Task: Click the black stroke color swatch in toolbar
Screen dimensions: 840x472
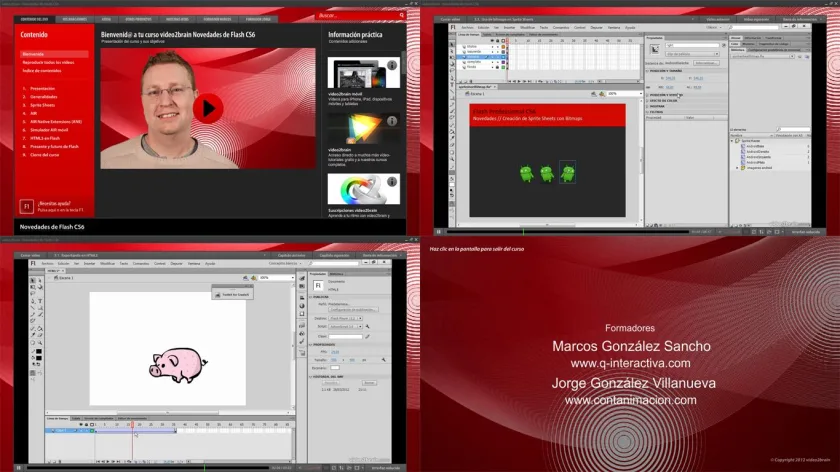Action: tap(39, 351)
